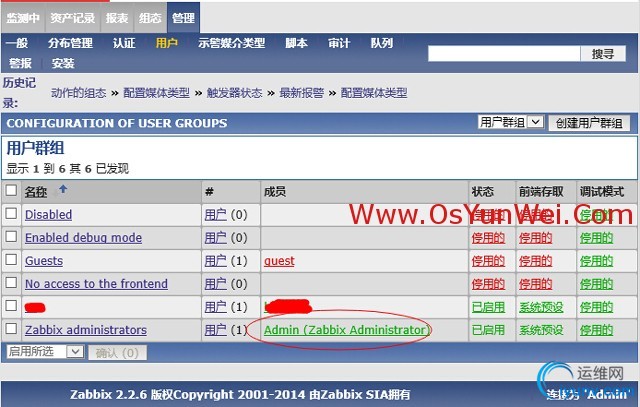Toggle 已启用 status of Zabbix administrators
This screenshot has height=407, width=640.
tap(488, 330)
